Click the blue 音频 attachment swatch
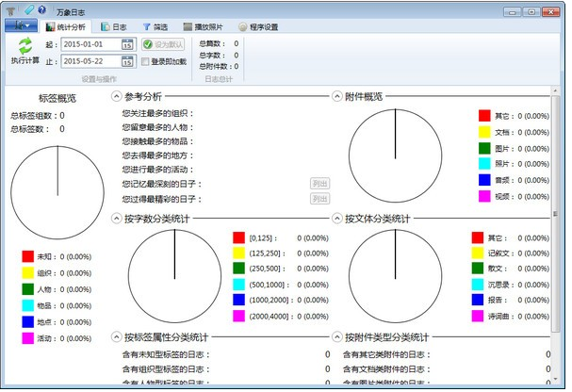The image size is (572, 392). (484, 180)
